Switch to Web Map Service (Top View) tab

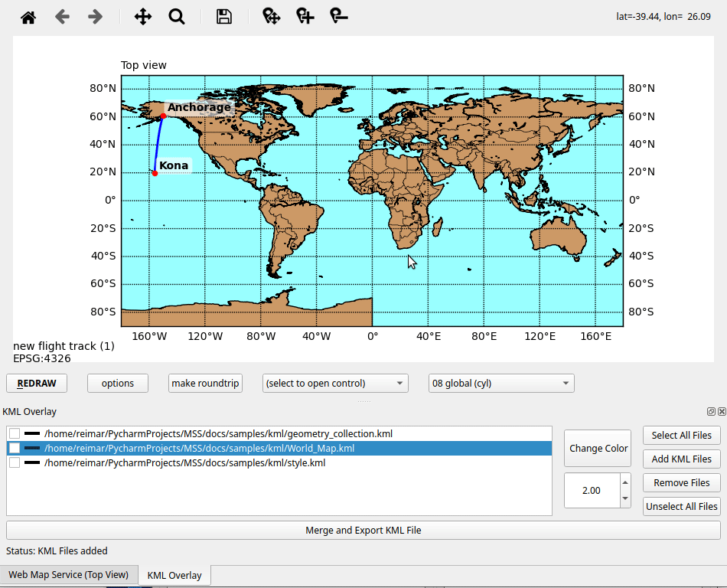click(69, 575)
